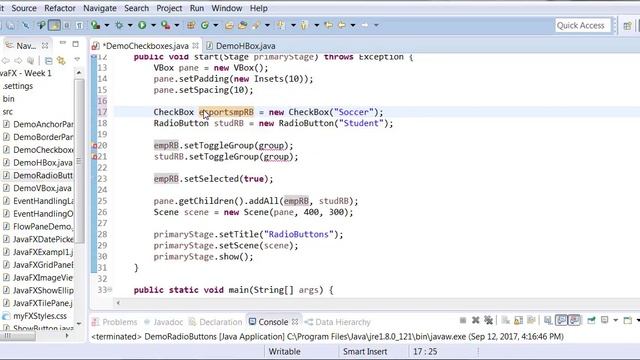
Task: Switch to the Declaration tab
Action: (220, 322)
